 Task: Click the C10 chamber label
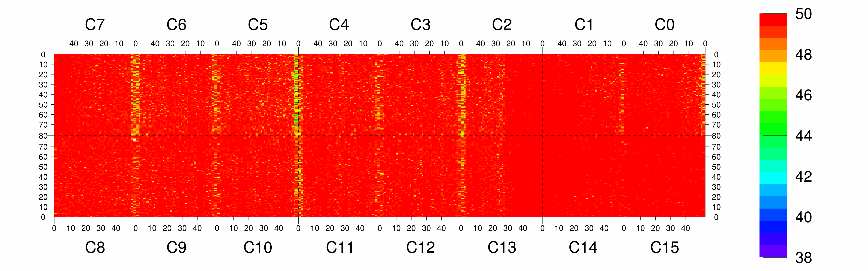(x=258, y=248)
